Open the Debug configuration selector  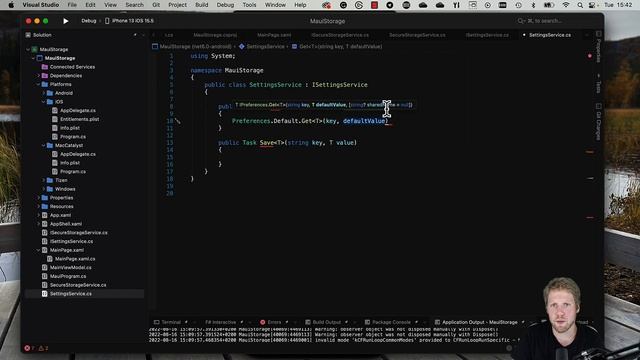point(89,21)
